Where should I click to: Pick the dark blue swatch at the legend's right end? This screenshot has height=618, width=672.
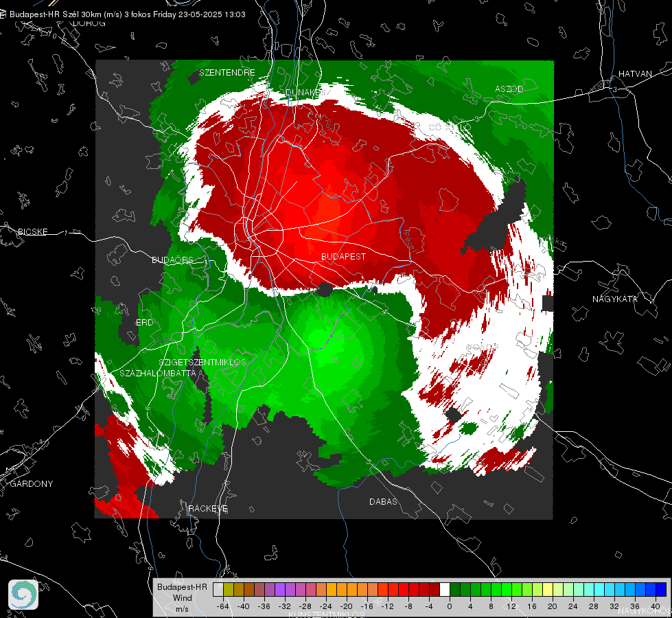click(661, 589)
